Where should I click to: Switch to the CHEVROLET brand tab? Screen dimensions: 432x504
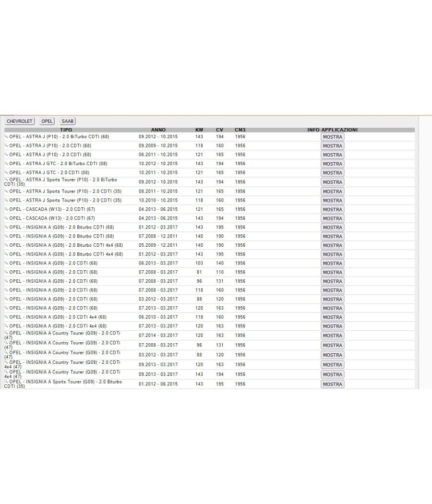20,121
